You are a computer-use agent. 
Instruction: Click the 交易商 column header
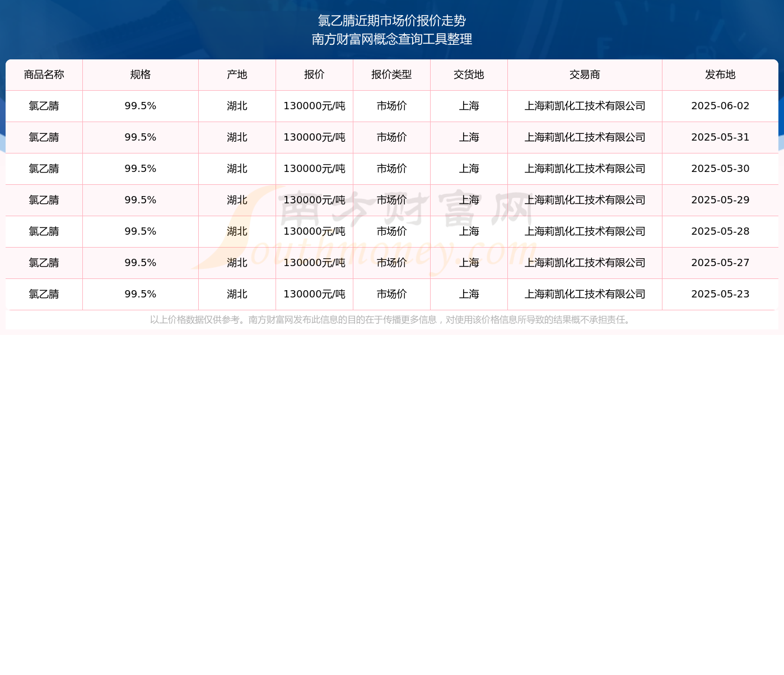(585, 75)
